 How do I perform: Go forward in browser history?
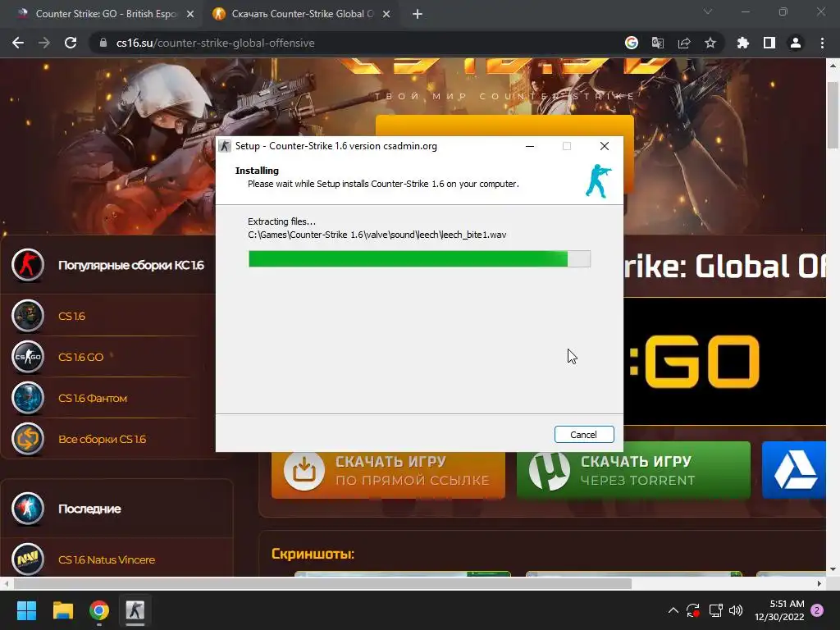pos(44,43)
